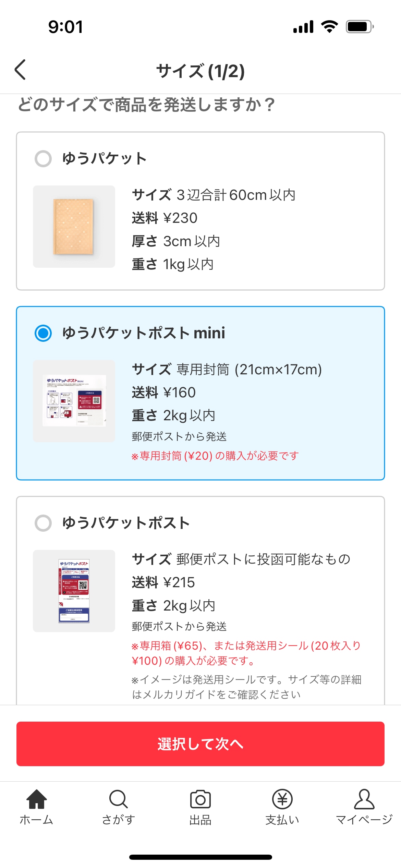Tap the back arrow icon

[20, 70]
